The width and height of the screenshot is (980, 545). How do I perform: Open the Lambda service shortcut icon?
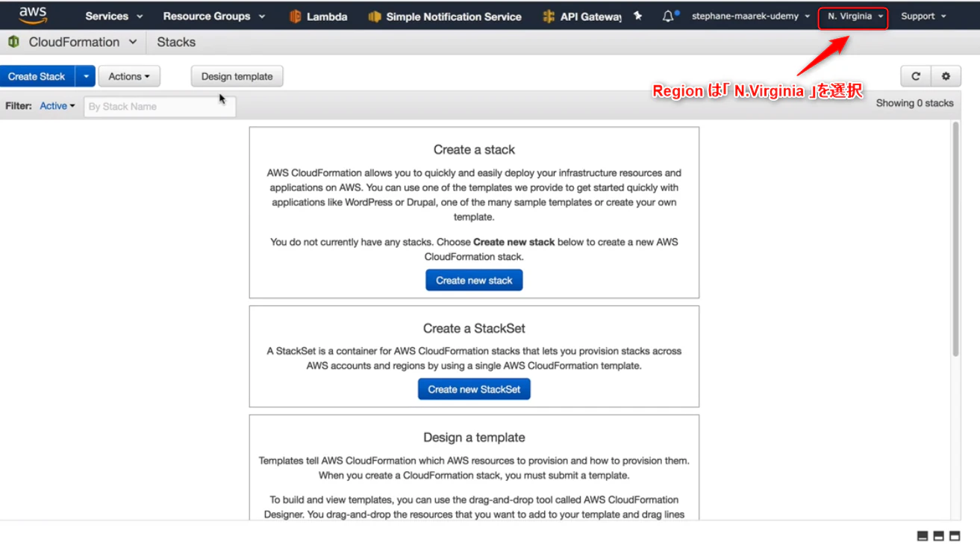tap(294, 16)
